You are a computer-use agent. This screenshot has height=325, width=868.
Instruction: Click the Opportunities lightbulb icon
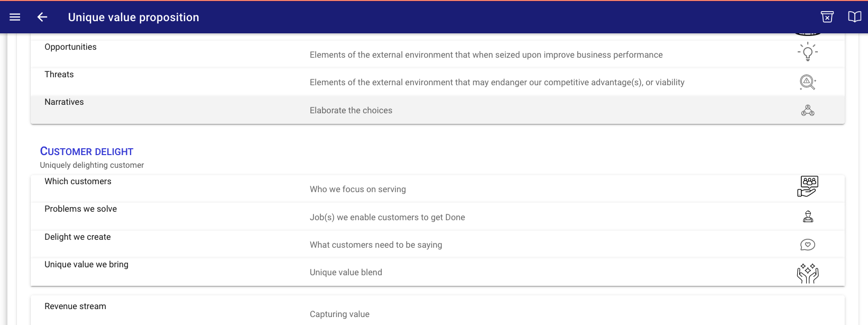point(807,52)
